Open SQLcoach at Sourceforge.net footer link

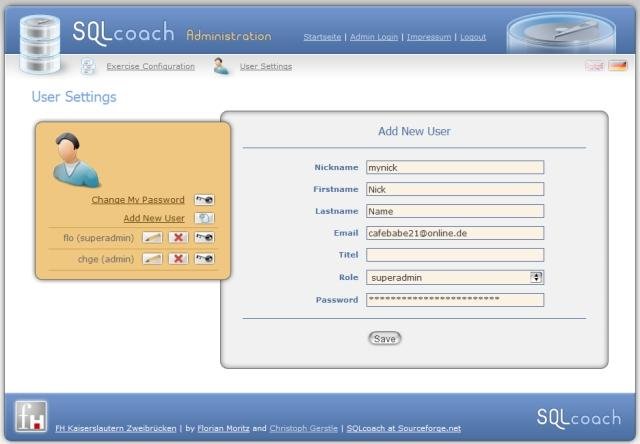[404, 428]
